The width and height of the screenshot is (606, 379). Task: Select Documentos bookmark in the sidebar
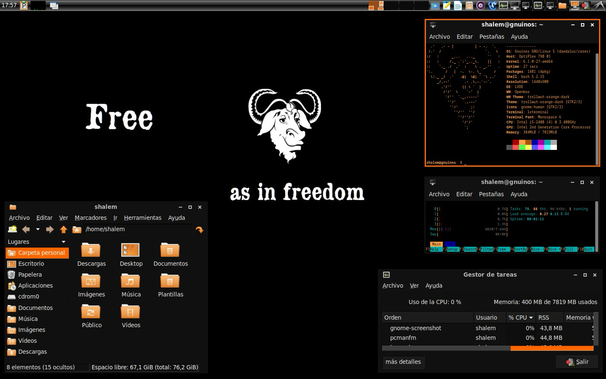click(x=37, y=308)
